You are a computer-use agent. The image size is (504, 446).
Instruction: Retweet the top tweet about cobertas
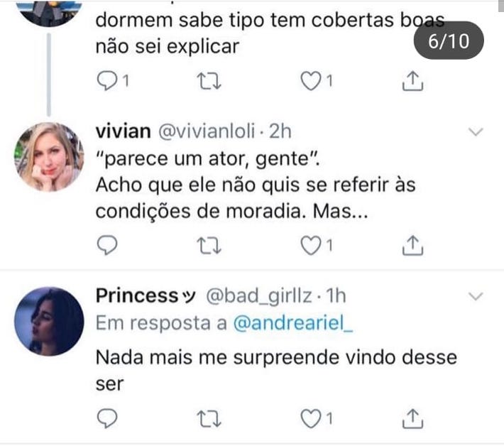(207, 82)
